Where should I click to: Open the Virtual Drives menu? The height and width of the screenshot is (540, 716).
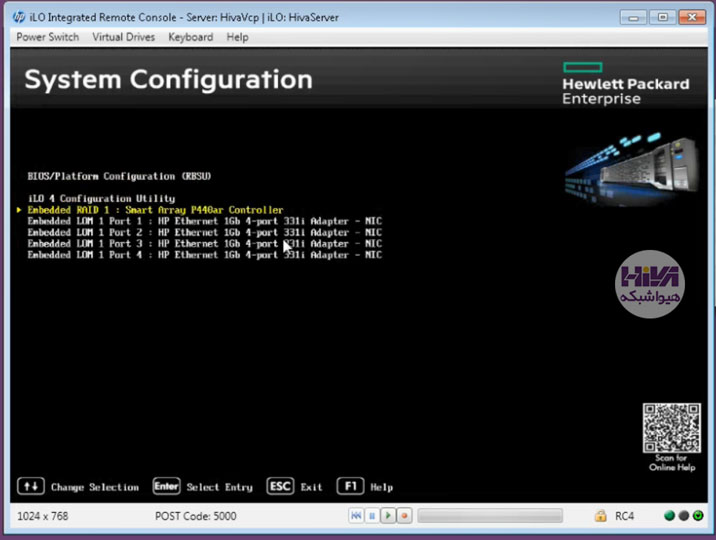point(123,37)
